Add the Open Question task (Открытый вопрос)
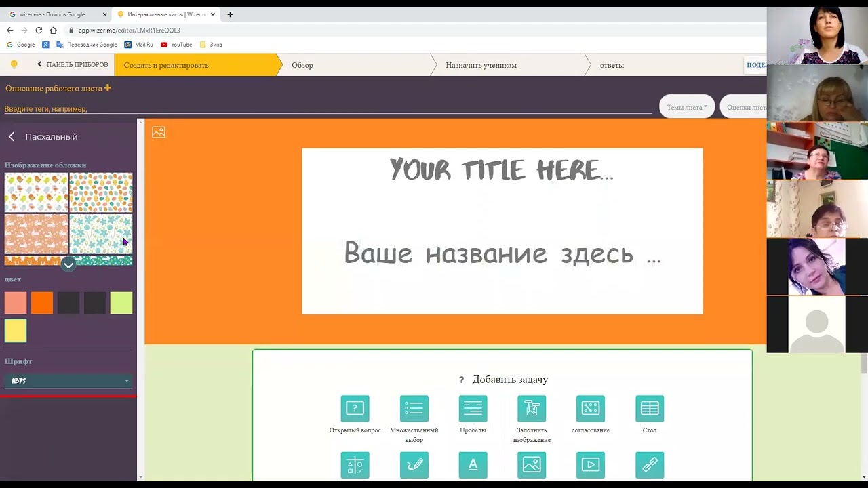868x488 pixels. [x=355, y=408]
